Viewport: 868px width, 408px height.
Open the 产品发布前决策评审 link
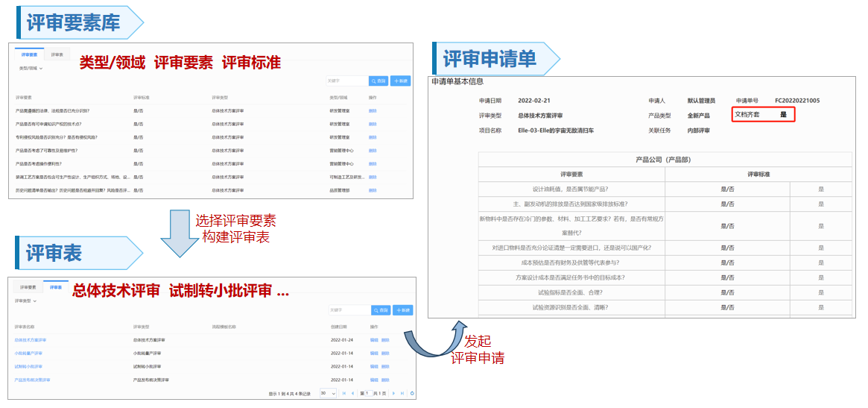(32, 380)
